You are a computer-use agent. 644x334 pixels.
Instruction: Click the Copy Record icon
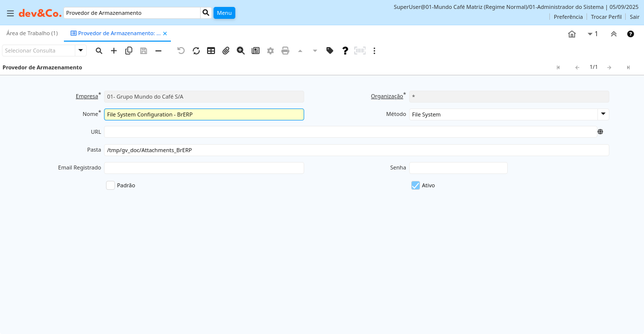click(x=129, y=51)
